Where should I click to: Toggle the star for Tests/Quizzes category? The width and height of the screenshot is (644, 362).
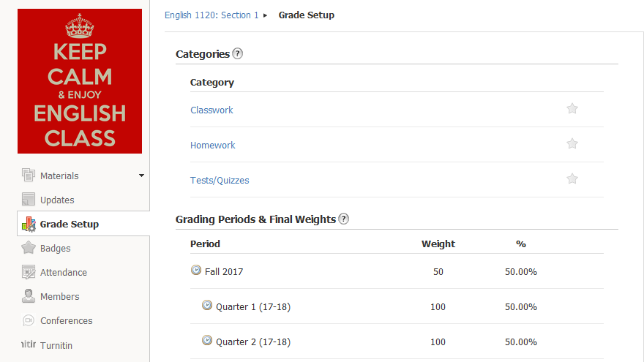pyautogui.click(x=572, y=179)
